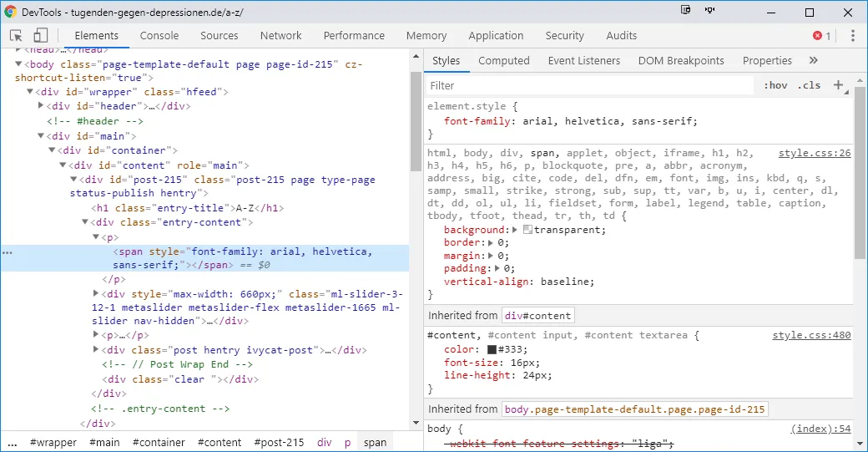The image size is (868, 452).
Task: Click the Chrome DevTools window icon
Action: (11, 12)
